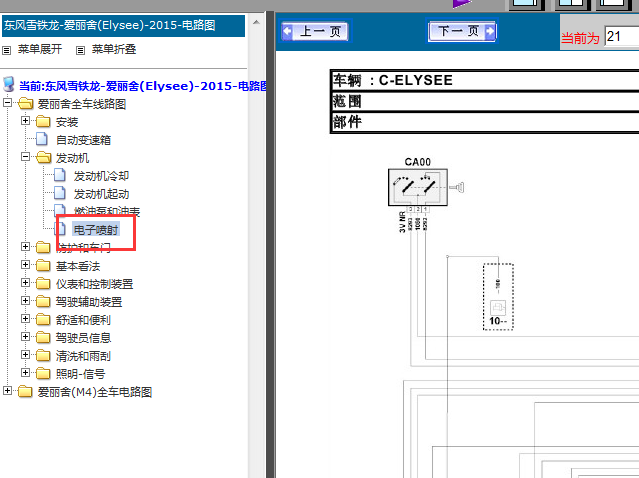Click the 驾驶员信息 folder icon

pos(43,337)
